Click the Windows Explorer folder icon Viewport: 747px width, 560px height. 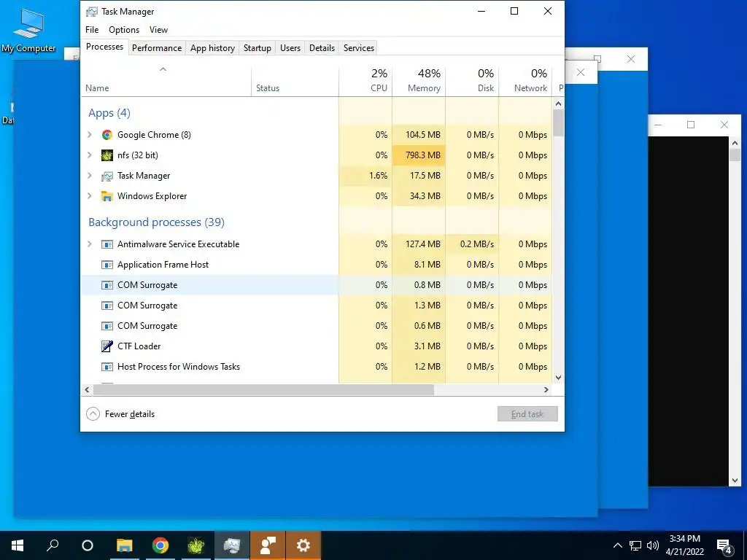tap(107, 196)
